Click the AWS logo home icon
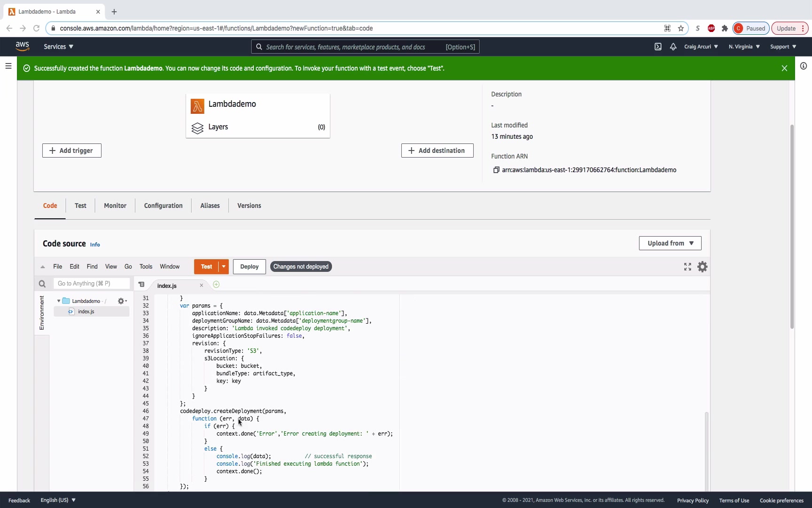812x508 pixels. 22,46
